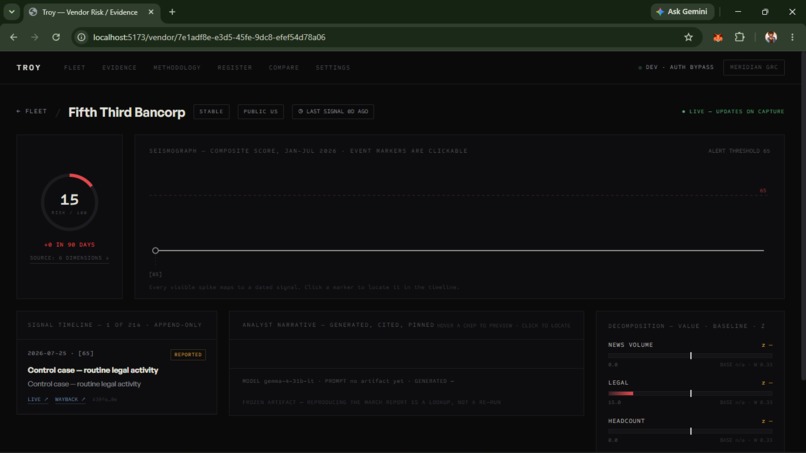
Task: Click the Last Signal 0D ago badge
Action: 333,112
